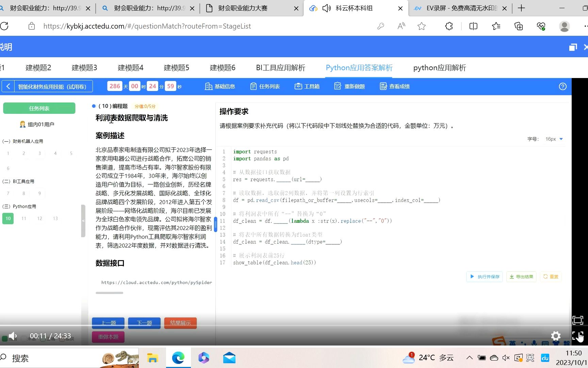Show hidden system tray icons

tap(469, 358)
